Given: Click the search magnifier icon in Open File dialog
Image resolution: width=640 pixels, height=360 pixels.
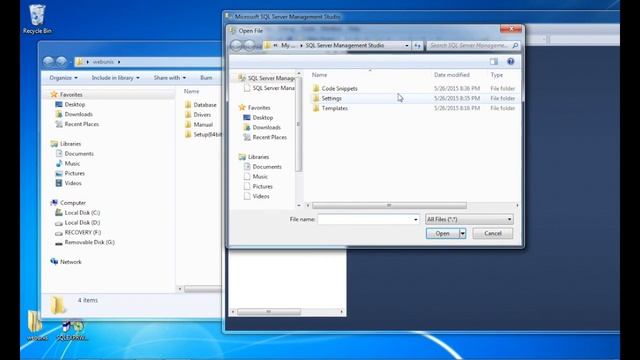Looking at the screenshot, I should pos(515,46).
